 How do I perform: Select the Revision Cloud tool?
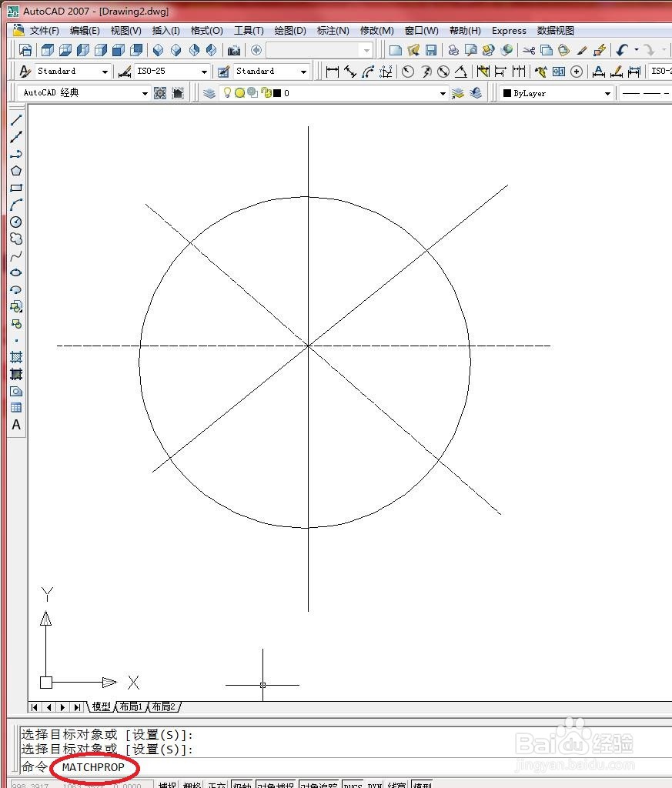click(x=16, y=239)
